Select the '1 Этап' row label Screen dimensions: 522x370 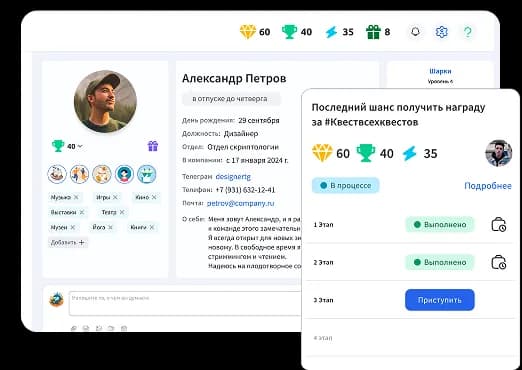coord(323,225)
